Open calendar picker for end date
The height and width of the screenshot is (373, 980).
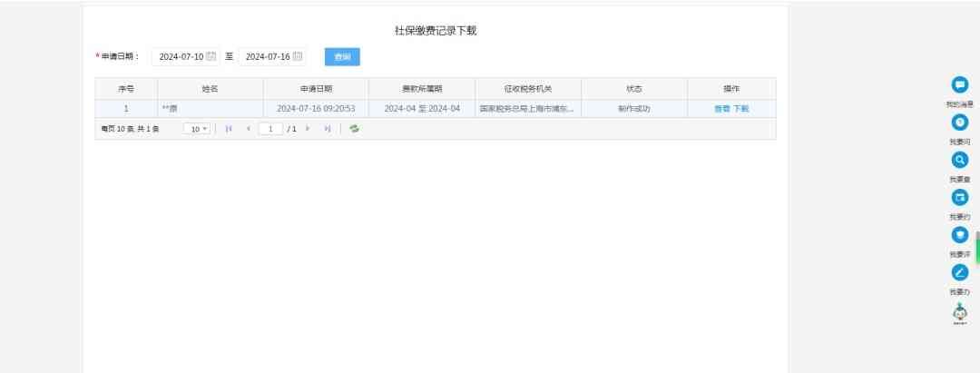298,56
